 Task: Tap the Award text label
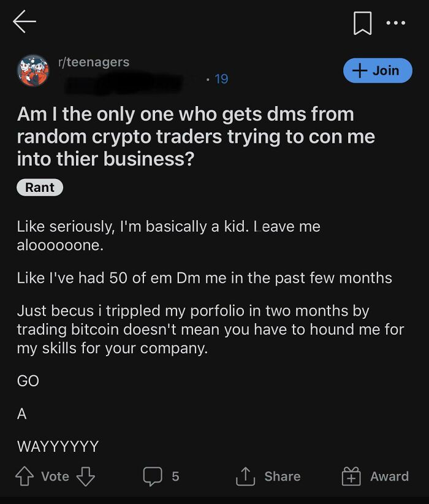coord(390,476)
